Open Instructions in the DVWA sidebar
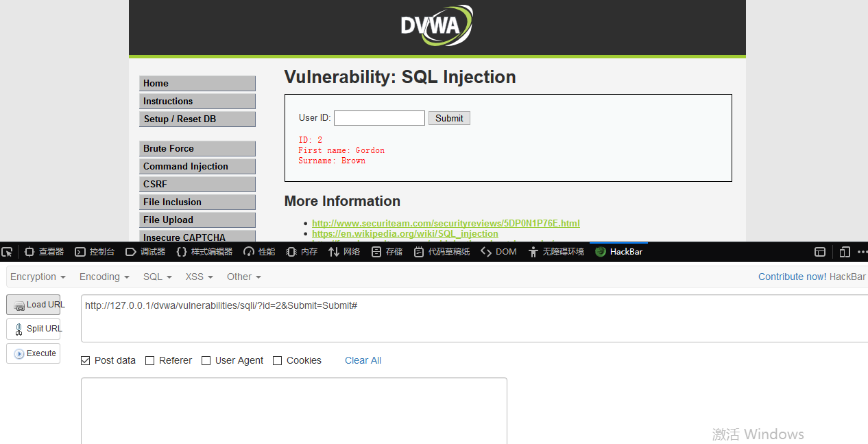Viewport: 868px width, 444px height. point(197,102)
